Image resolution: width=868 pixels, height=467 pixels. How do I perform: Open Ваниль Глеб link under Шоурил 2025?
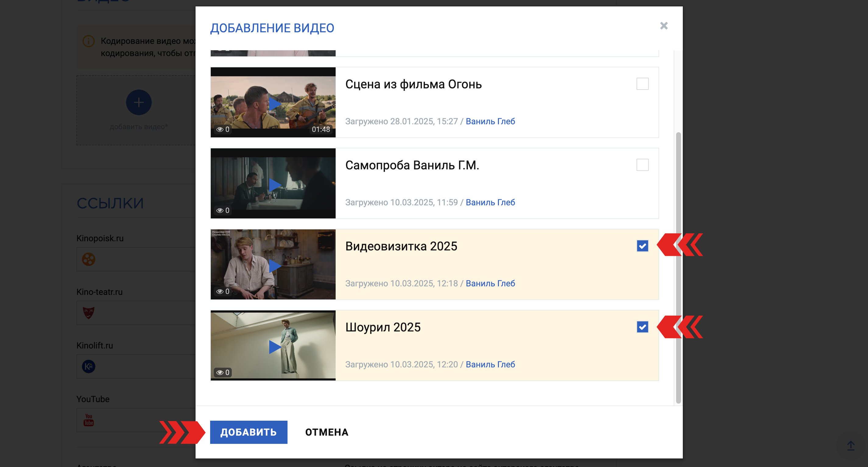coord(490,365)
